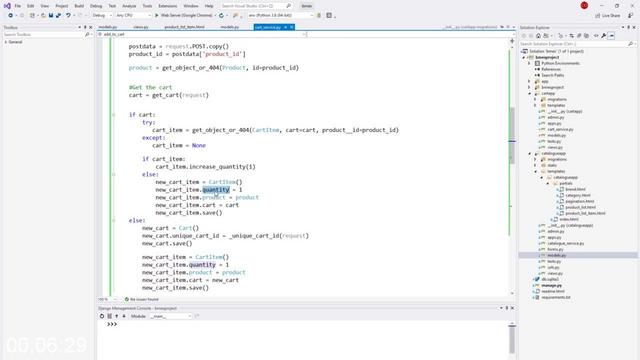640x360 pixels.
Task: Select catalogue_service.py in Solution Explorer
Action: pos(565,243)
